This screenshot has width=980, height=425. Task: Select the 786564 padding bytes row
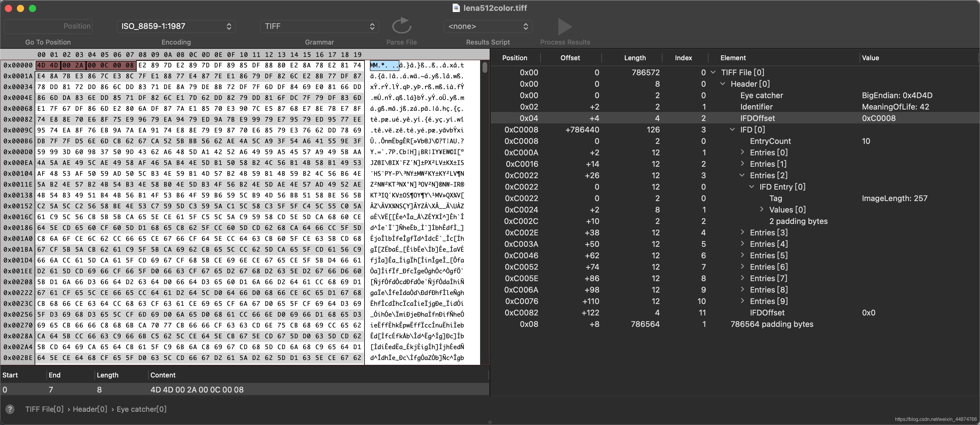point(771,324)
